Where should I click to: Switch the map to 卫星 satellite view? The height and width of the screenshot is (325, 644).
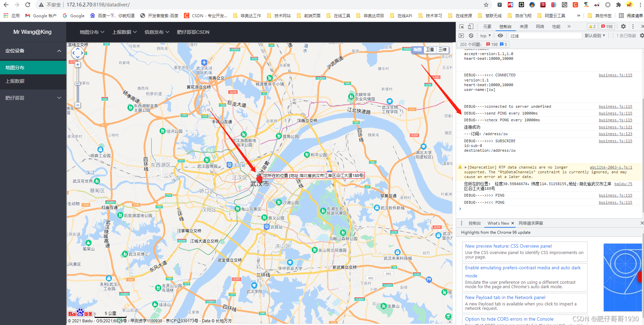430,50
